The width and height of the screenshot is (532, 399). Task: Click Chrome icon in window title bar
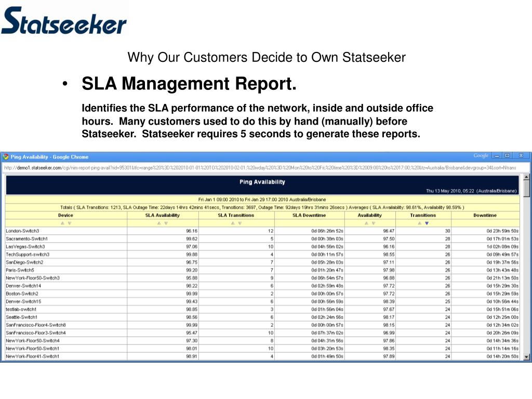click(5, 157)
